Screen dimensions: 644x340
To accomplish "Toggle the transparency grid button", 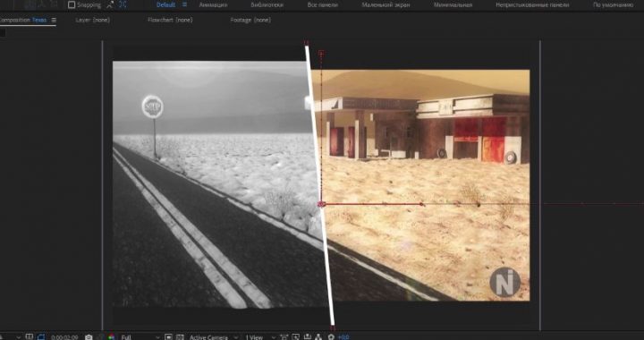I will pos(180,337).
